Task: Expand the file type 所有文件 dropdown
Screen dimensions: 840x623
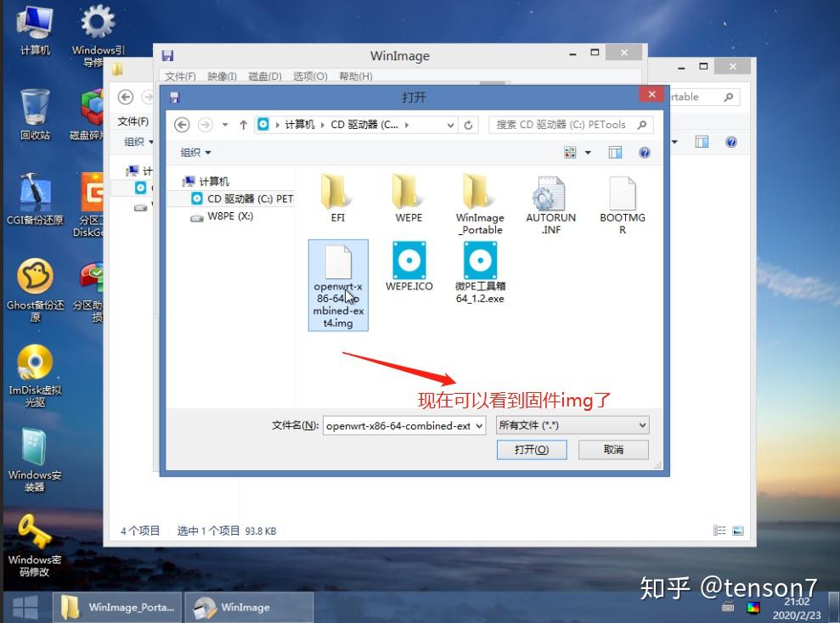Action: pyautogui.click(x=642, y=425)
